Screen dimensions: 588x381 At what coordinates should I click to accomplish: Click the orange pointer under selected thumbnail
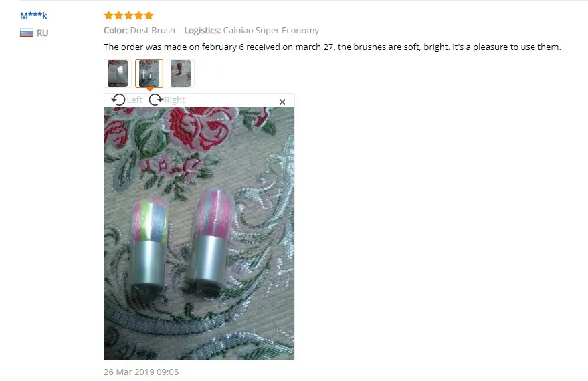149,89
